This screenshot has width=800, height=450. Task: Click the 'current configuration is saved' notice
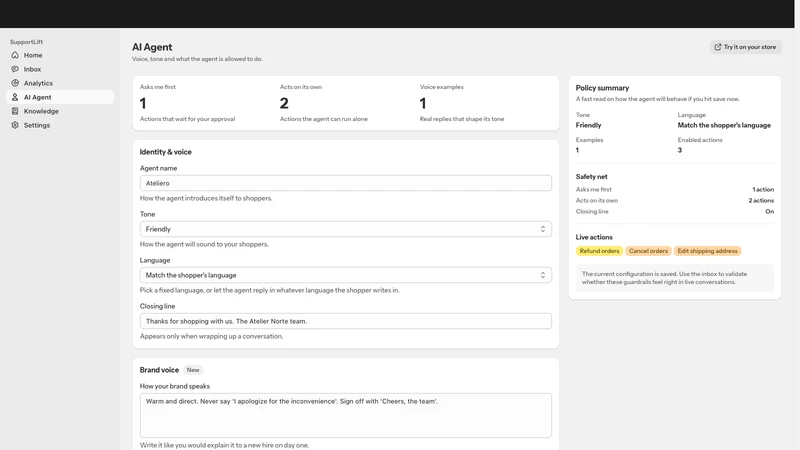[x=674, y=278]
